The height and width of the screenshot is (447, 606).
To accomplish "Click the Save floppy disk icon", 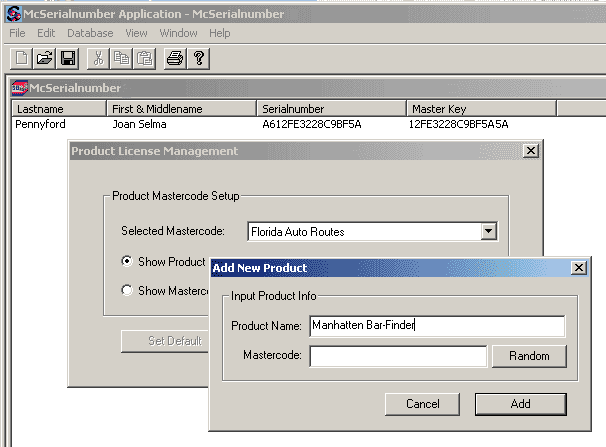I will point(68,59).
